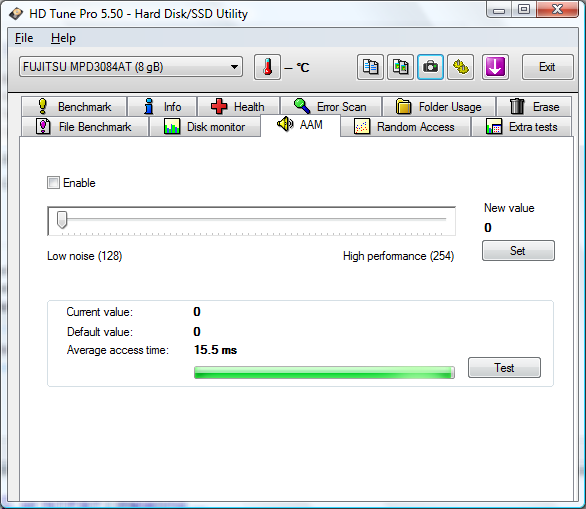Click the Set button
Image resolution: width=586 pixels, height=509 pixels.
[518, 250]
